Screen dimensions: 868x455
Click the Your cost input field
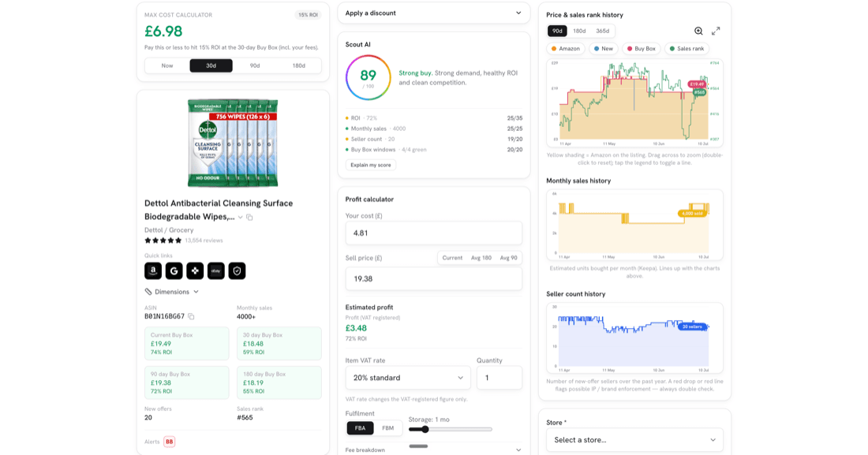(434, 233)
